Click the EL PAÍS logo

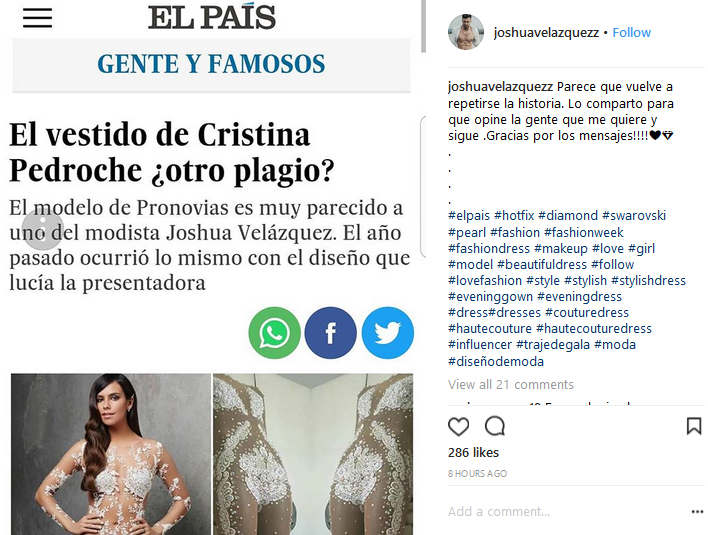[212, 18]
